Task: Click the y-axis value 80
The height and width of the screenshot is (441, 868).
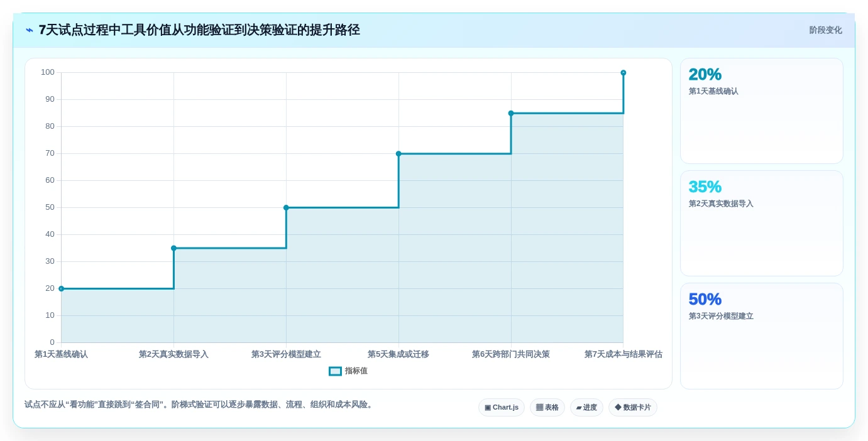Action: point(50,126)
